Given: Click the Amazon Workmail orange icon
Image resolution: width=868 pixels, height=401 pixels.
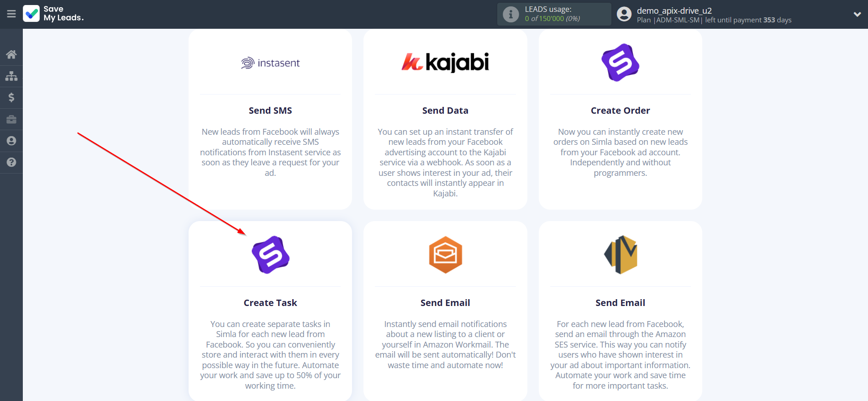Looking at the screenshot, I should tap(445, 255).
